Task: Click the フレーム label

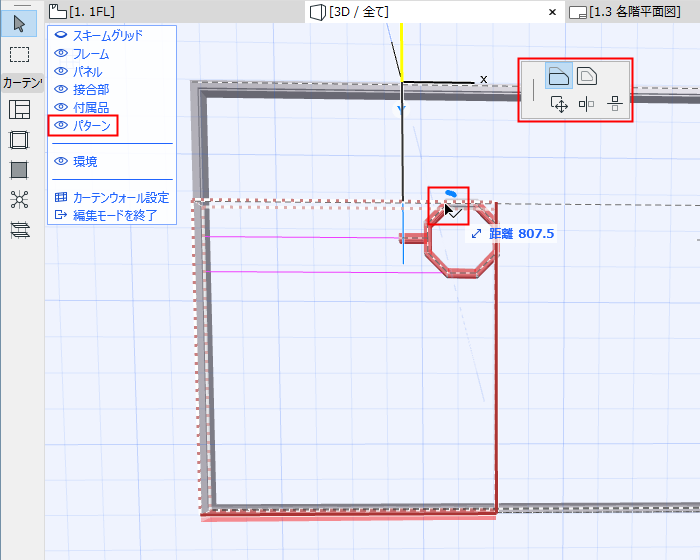Action: point(91,54)
